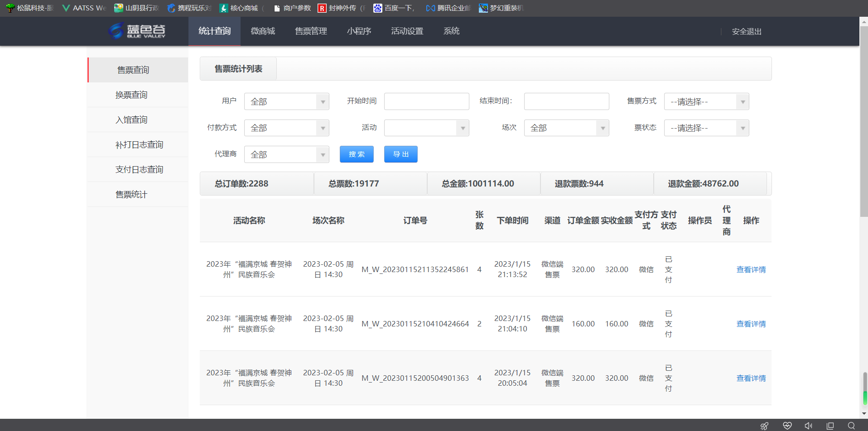Click the magnifier zoom icon in status bar
This screenshot has height=431, width=868.
tap(851, 426)
